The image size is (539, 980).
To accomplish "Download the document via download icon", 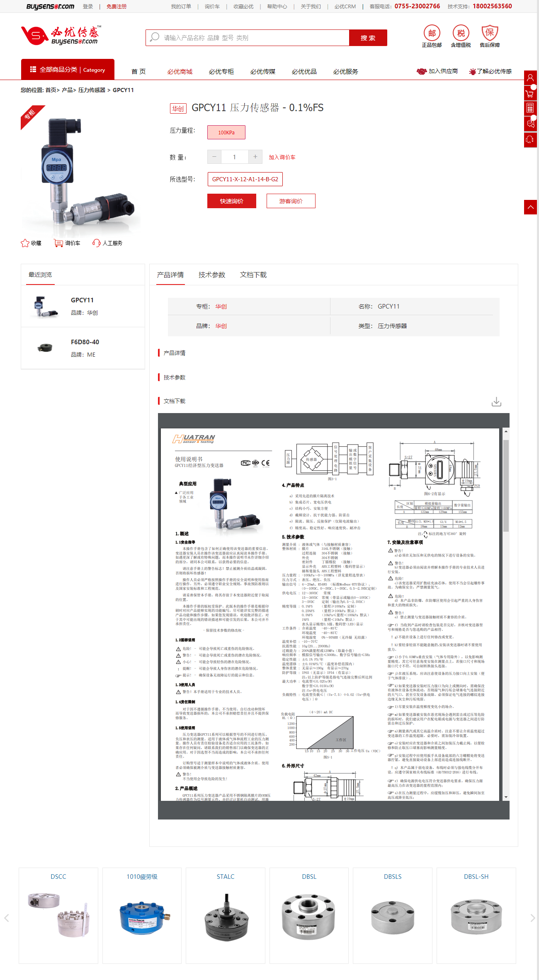I will coord(496,401).
